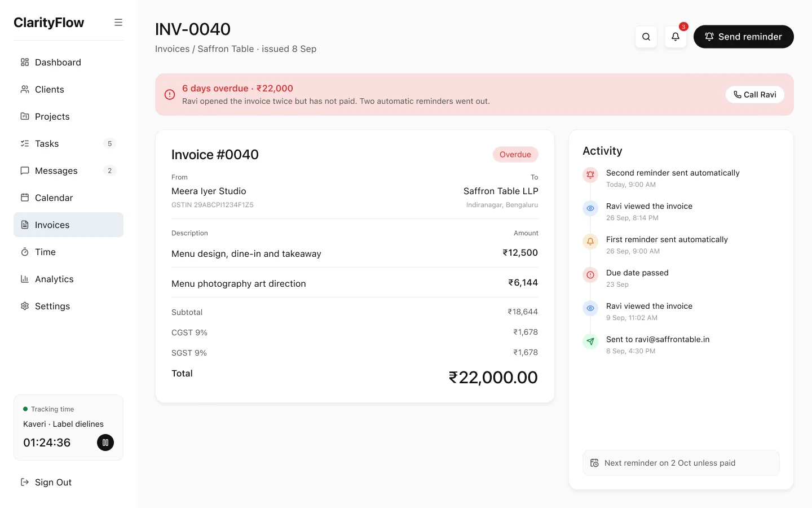Open Analytics from sidebar
812x508 pixels.
point(68,279)
